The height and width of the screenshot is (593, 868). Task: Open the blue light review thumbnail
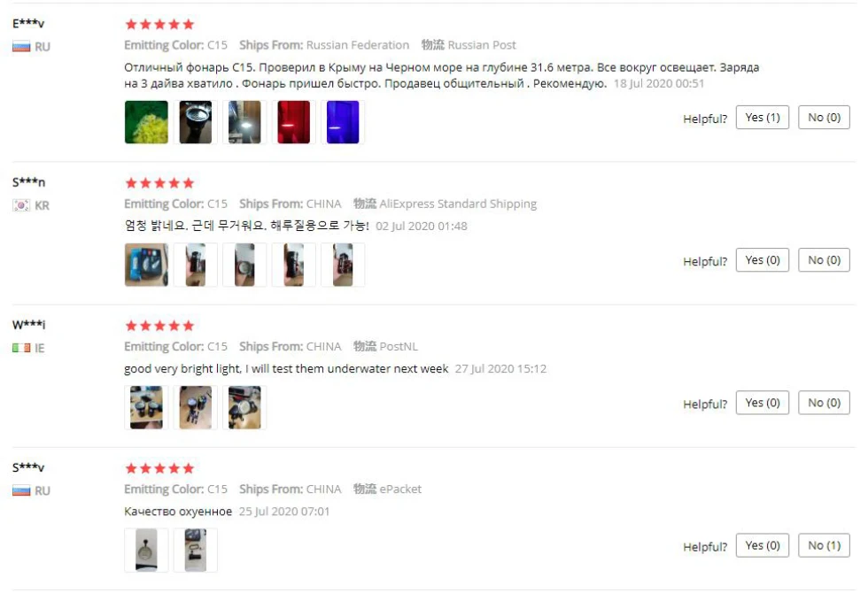343,122
